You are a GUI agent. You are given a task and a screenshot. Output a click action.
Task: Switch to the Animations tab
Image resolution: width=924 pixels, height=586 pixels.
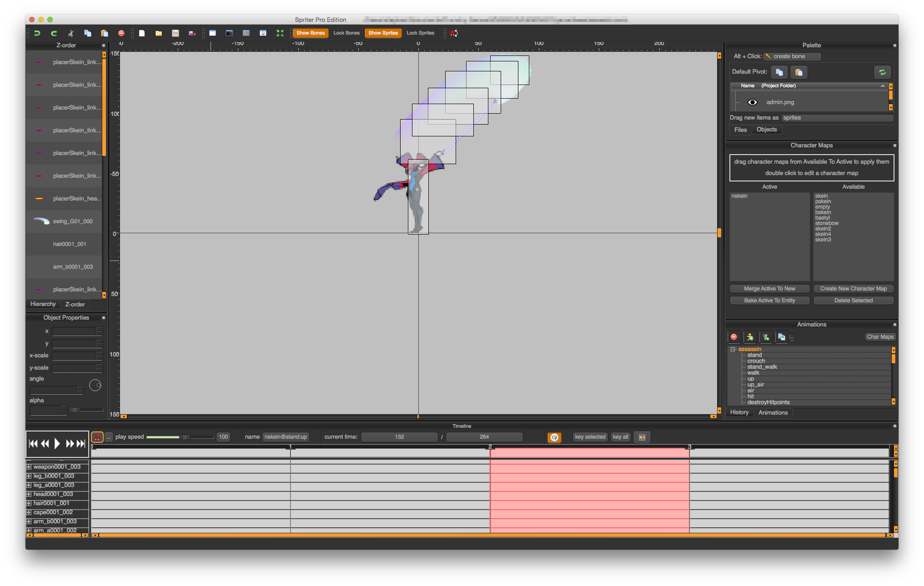773,412
